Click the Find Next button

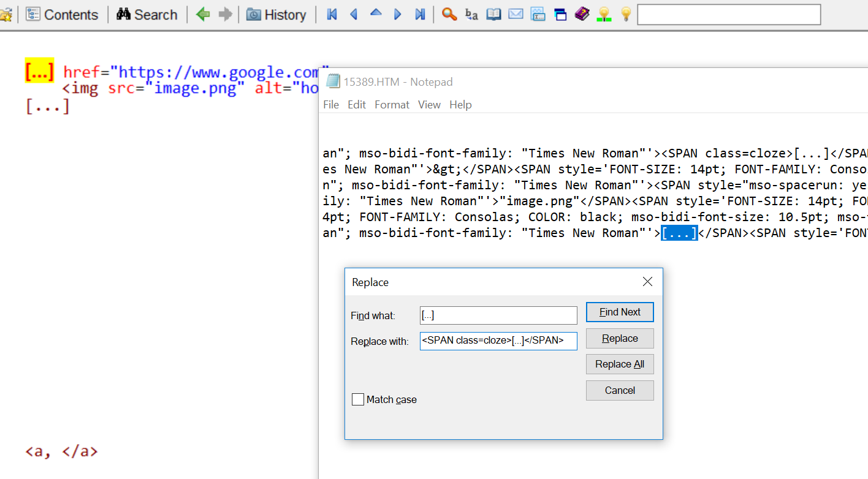point(620,312)
